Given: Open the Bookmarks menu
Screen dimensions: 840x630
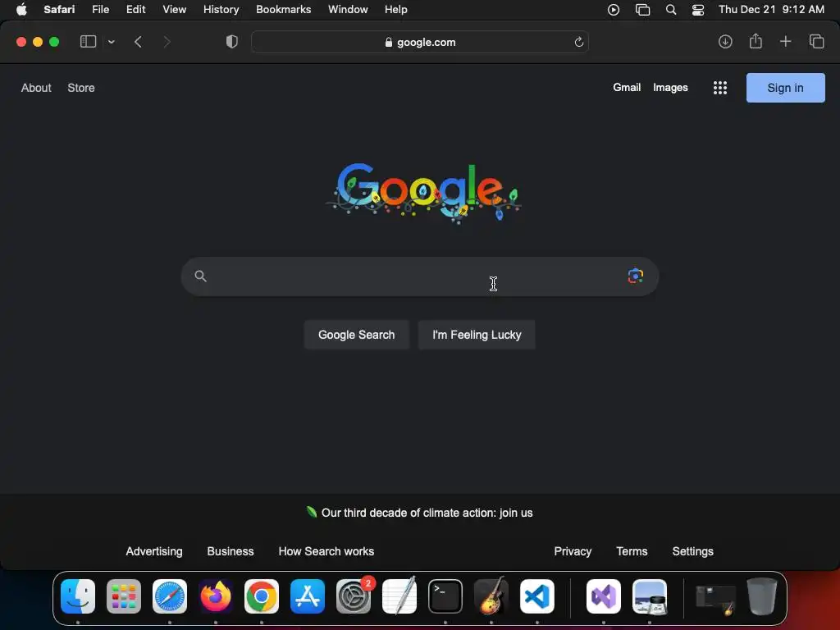Looking at the screenshot, I should click(x=283, y=10).
